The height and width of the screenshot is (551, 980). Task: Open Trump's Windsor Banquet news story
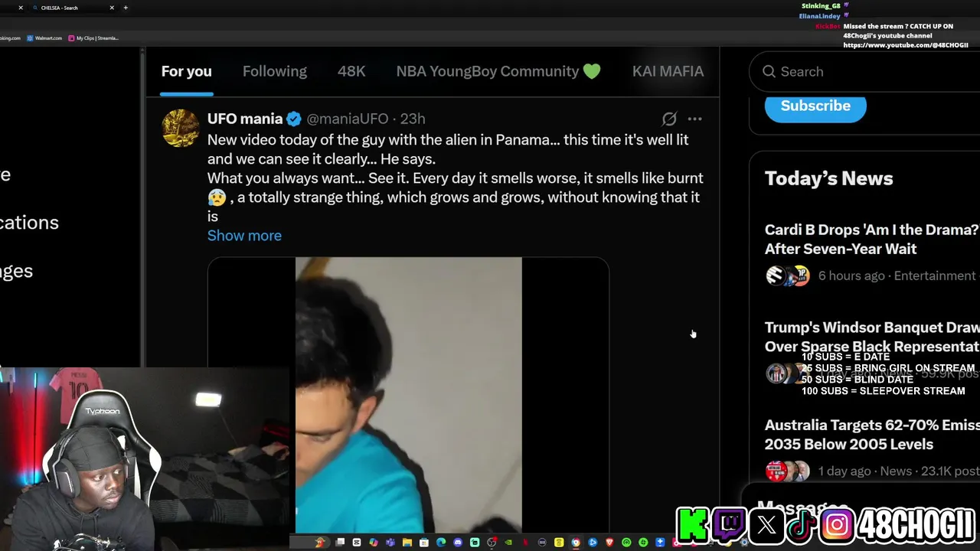(872, 337)
